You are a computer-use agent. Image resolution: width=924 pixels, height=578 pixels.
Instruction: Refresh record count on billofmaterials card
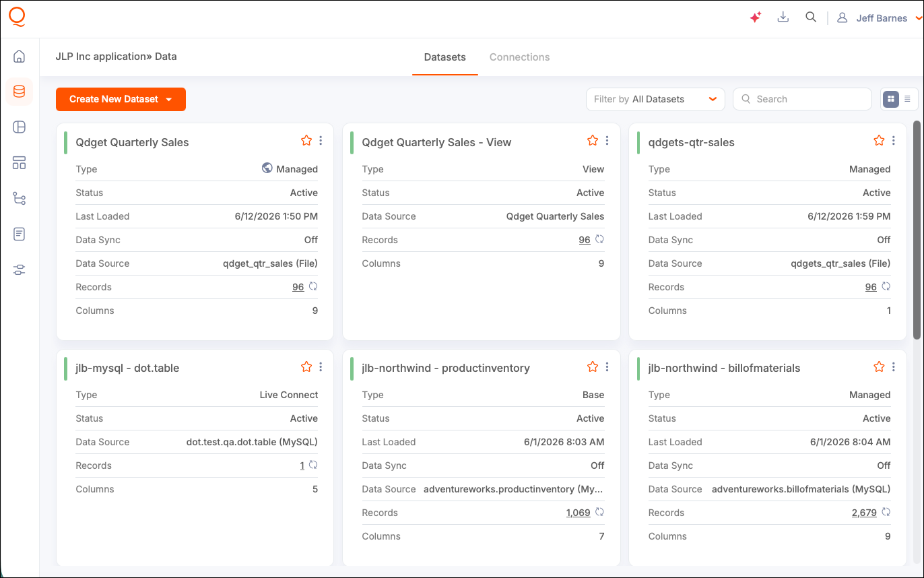pyautogui.click(x=886, y=512)
